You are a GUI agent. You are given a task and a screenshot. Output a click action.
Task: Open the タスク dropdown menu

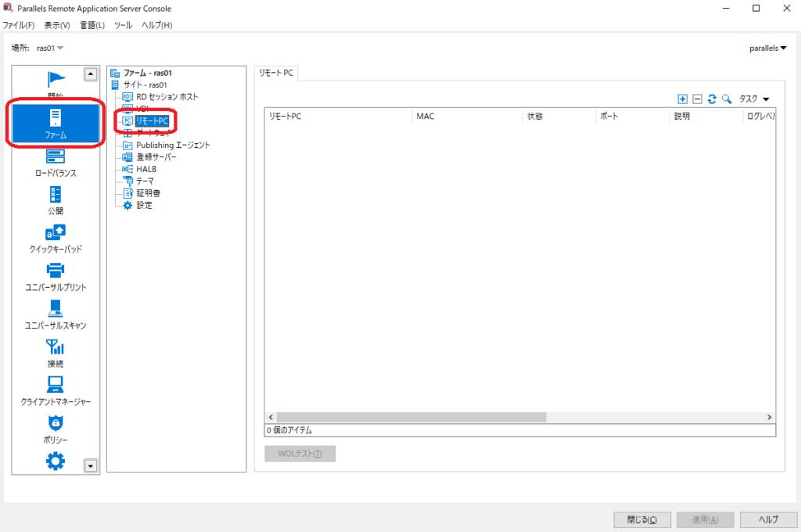tap(754, 99)
